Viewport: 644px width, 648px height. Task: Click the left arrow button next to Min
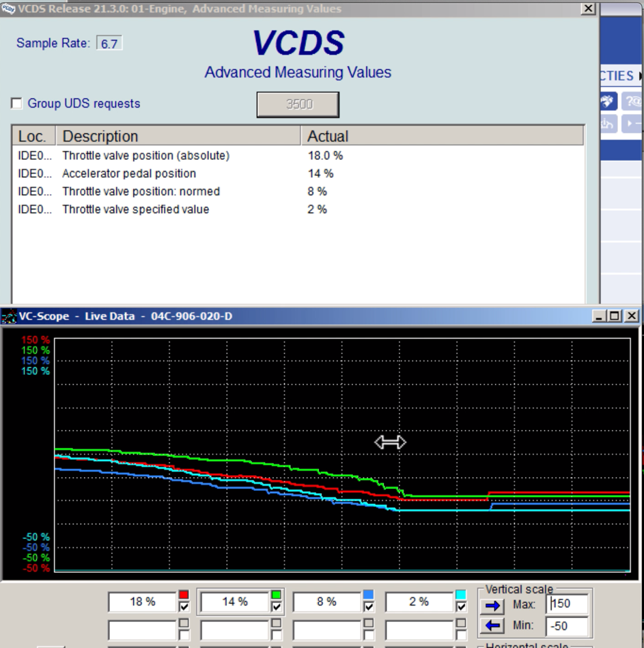point(492,625)
